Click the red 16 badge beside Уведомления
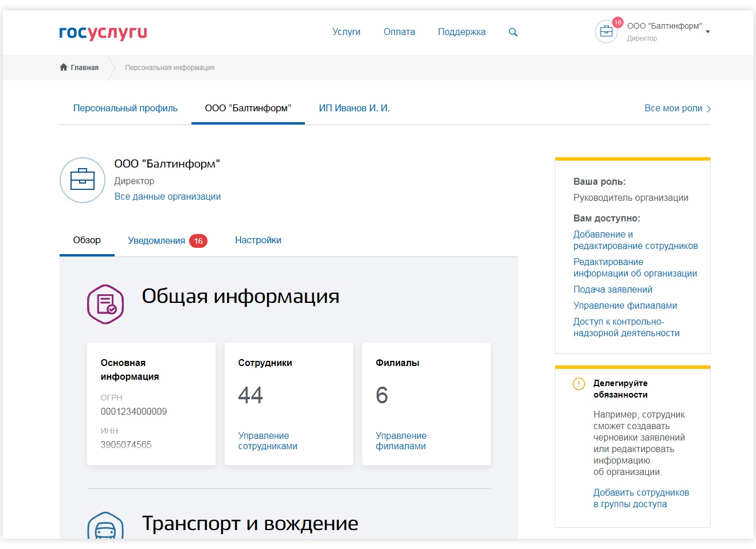This screenshot has width=756, height=549. point(198,241)
